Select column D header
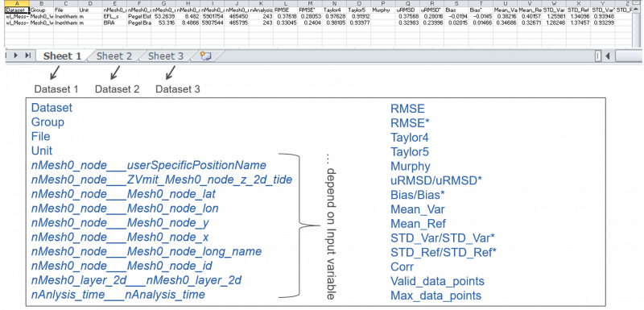 pos(90,3)
